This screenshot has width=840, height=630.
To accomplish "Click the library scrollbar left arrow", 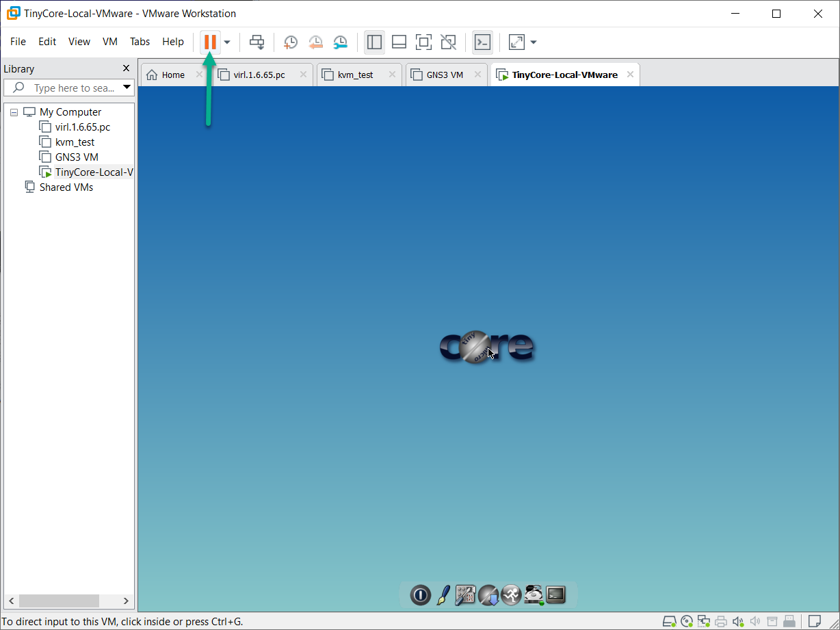I will 12,601.
